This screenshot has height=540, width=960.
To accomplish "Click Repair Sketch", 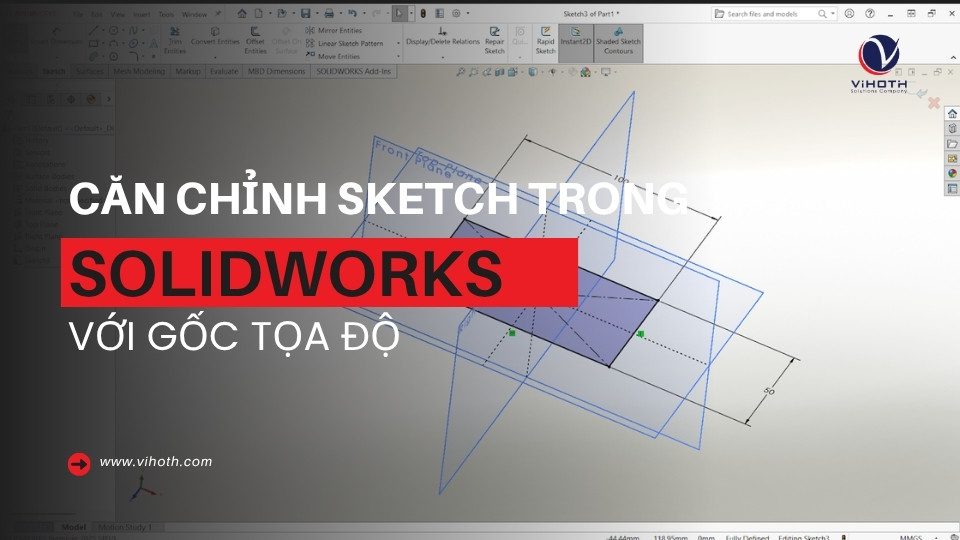I will [495, 40].
